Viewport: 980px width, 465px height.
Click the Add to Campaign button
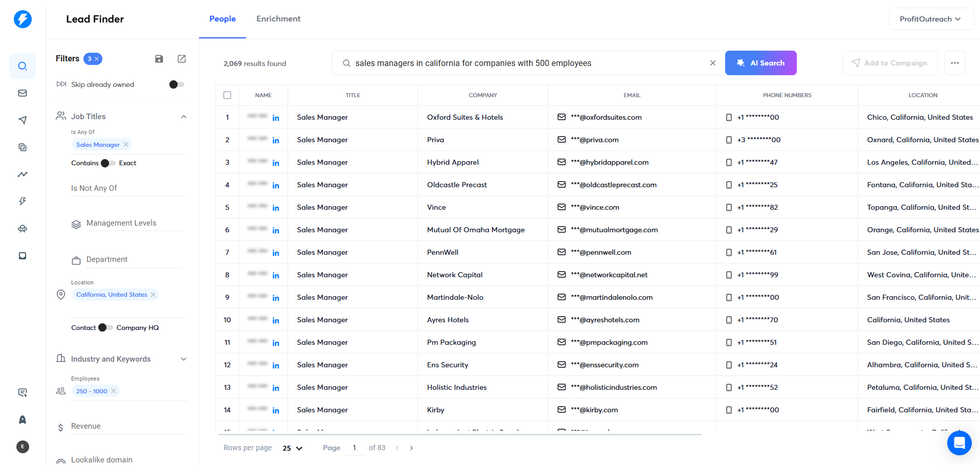tap(890, 62)
